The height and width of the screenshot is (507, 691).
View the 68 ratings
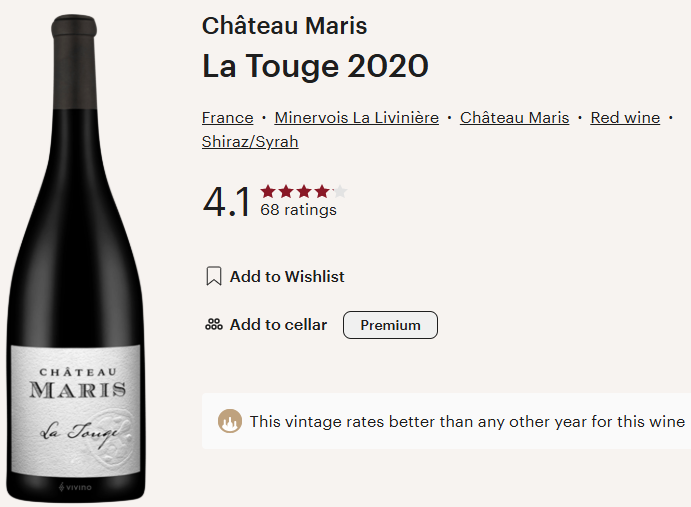coord(298,210)
